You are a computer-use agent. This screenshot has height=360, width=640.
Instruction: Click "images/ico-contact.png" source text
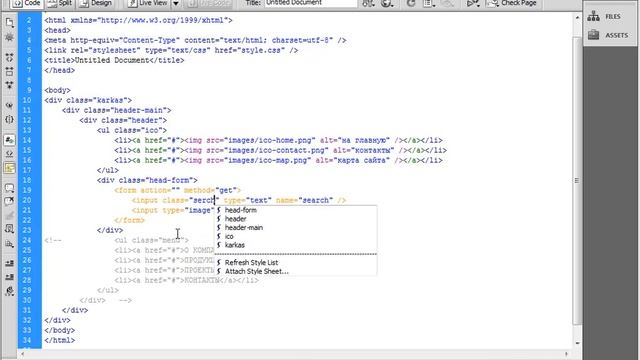[276, 150]
